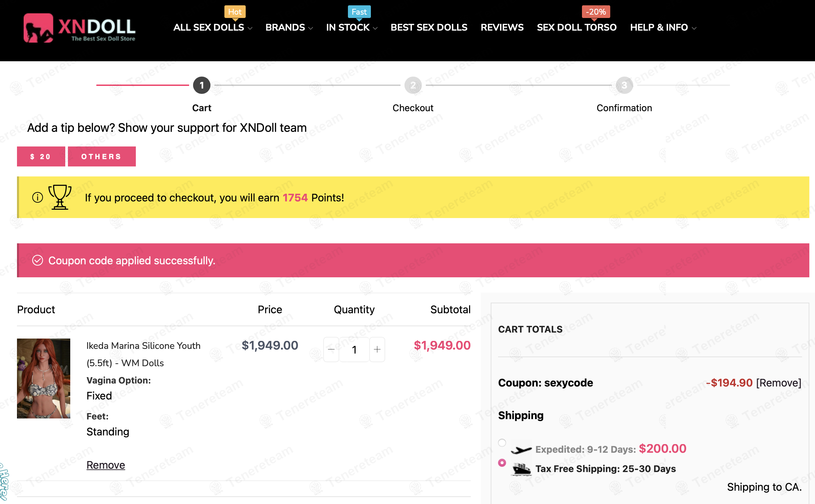Click the -$194.90 coupon discount amount
Image resolution: width=815 pixels, height=504 pixels.
(729, 383)
